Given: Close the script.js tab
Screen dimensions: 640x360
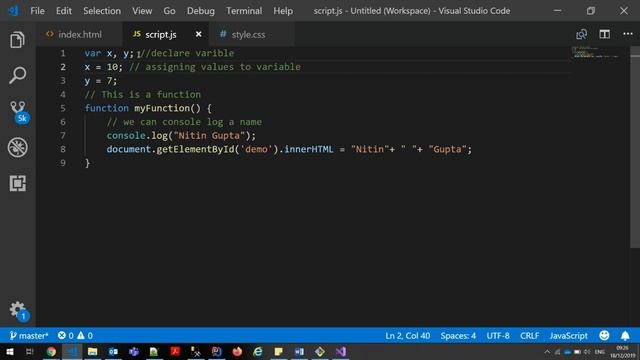Looking at the screenshot, I should pyautogui.click(x=198, y=34).
